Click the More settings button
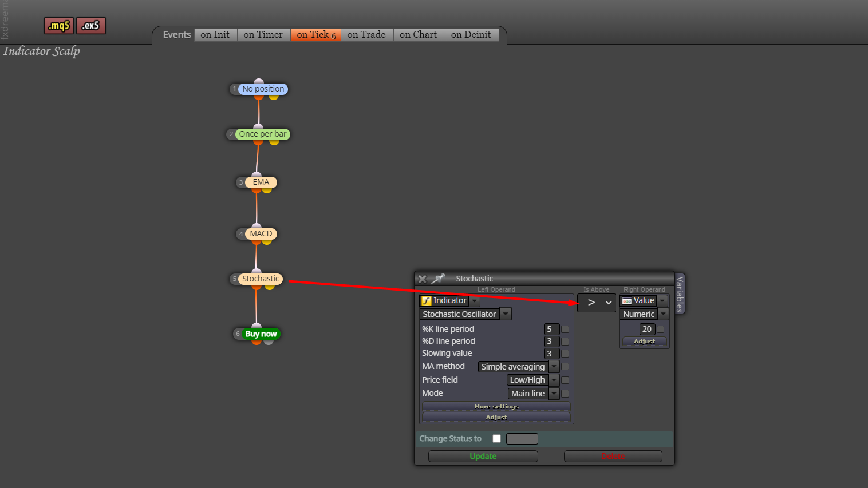 pyautogui.click(x=496, y=406)
